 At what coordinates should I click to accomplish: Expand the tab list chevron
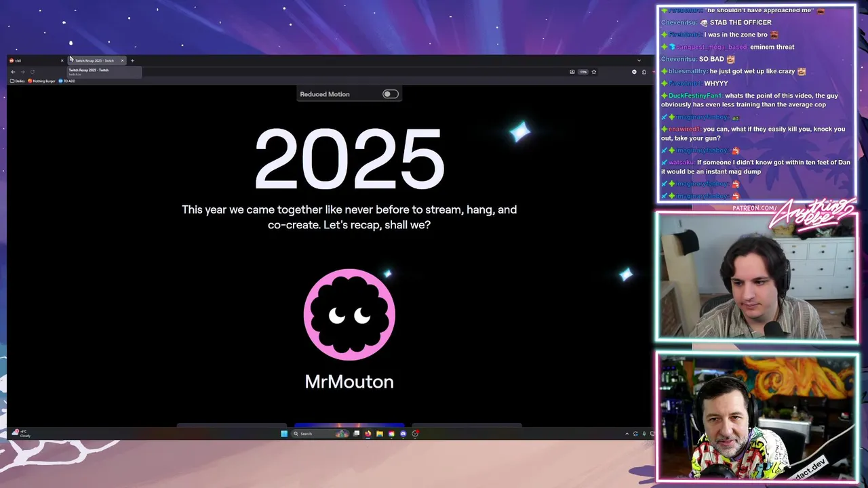coord(639,60)
